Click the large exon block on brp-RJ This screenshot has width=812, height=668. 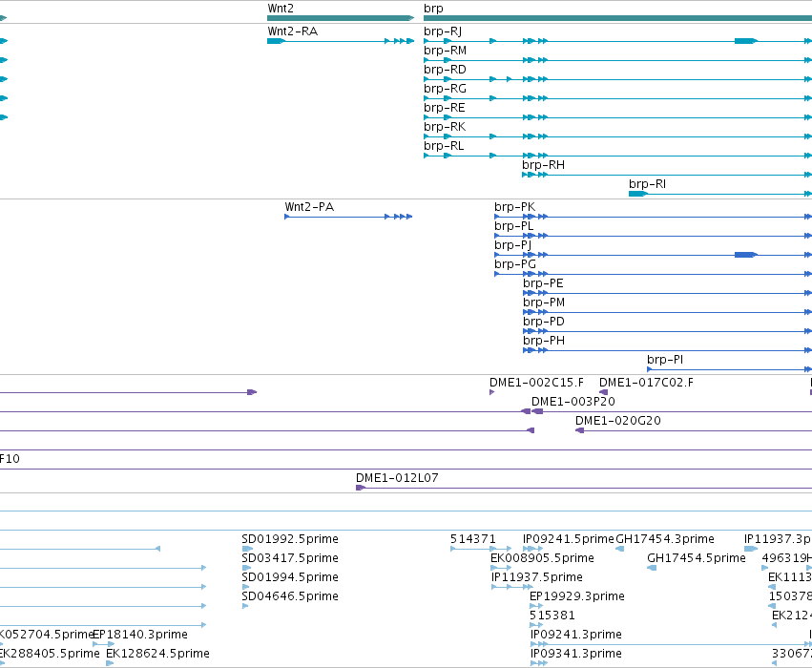(x=746, y=41)
